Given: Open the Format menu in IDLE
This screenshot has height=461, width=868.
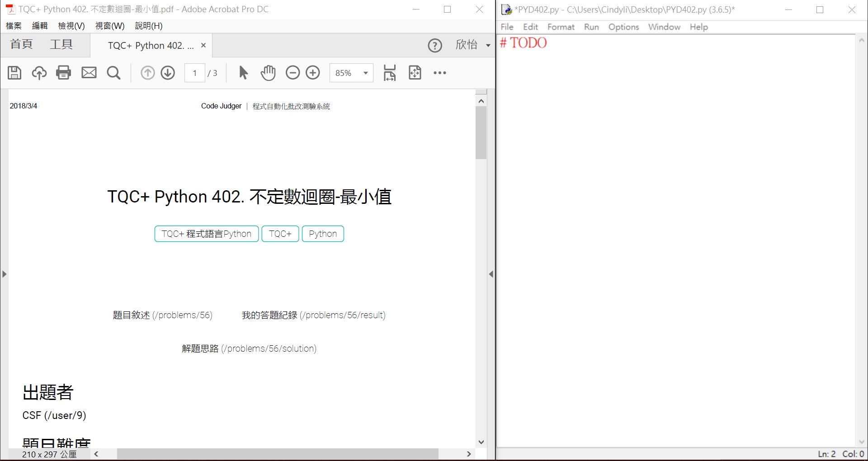Looking at the screenshot, I should point(561,27).
